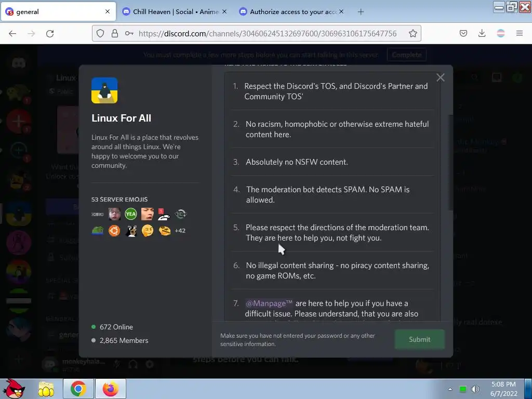Open the Firefox hamburger menu

click(x=520, y=33)
